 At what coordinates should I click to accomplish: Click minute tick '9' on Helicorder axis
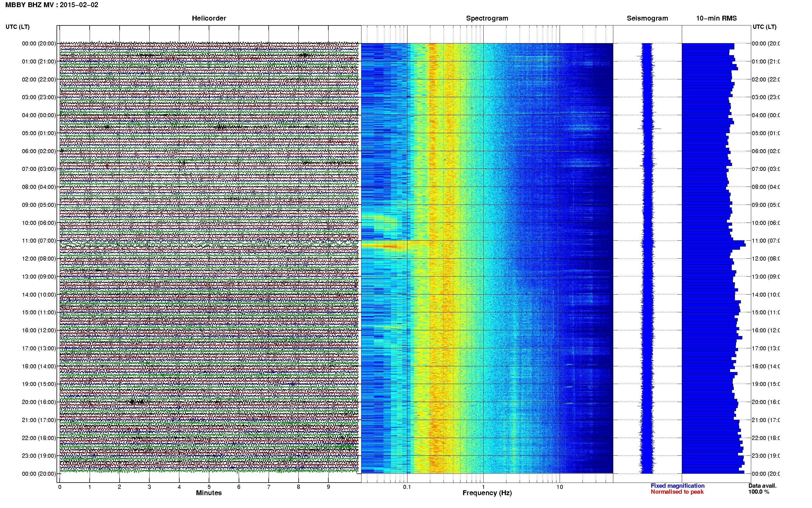[x=328, y=487]
